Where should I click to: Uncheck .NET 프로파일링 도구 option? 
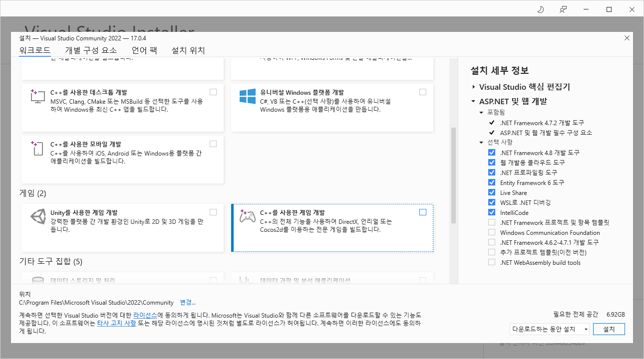click(492, 173)
